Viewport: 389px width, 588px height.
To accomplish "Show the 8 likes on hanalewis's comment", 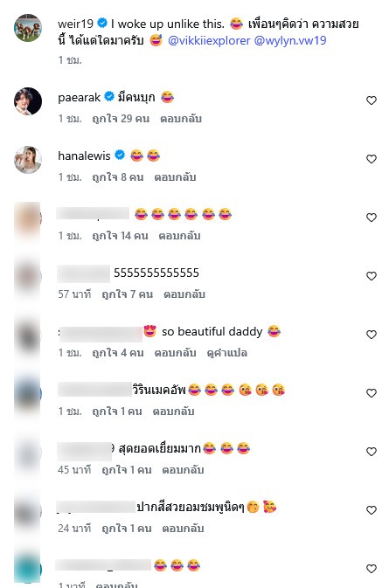I will (x=118, y=177).
